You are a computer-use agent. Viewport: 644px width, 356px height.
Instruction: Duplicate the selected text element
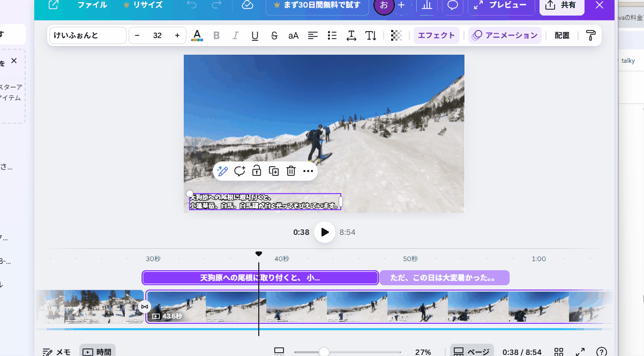(x=274, y=171)
